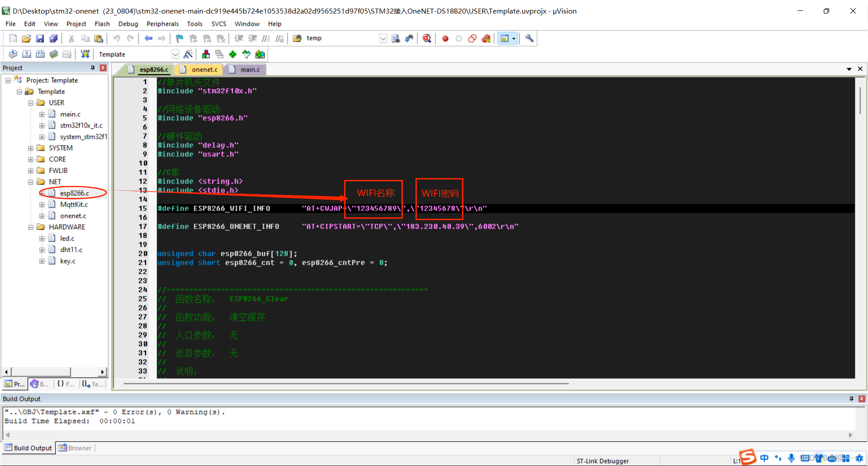Select led.c in the project tree
This screenshot has height=466, width=868.
pos(67,239)
